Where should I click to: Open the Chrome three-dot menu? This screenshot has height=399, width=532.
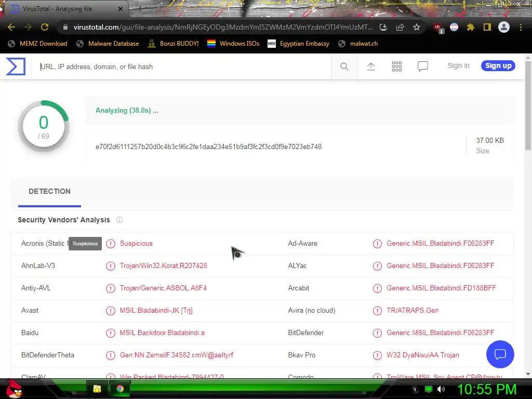(x=521, y=27)
